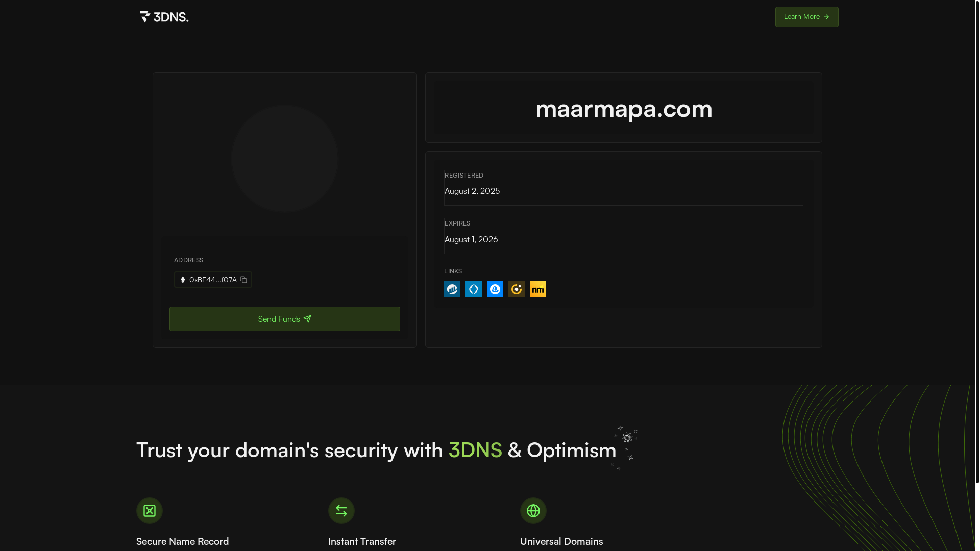Click the Send Funds button
Screen dimensions: 980x551
[285, 319]
